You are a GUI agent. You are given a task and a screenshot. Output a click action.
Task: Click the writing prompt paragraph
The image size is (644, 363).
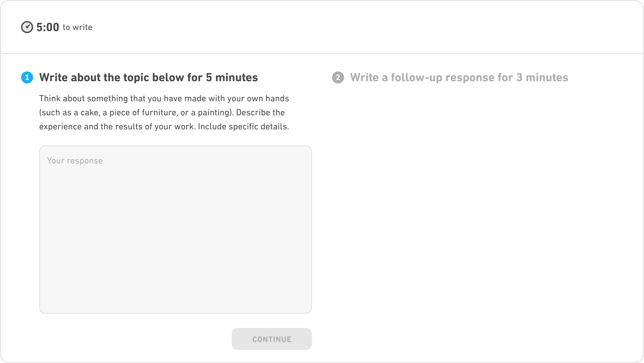click(164, 112)
